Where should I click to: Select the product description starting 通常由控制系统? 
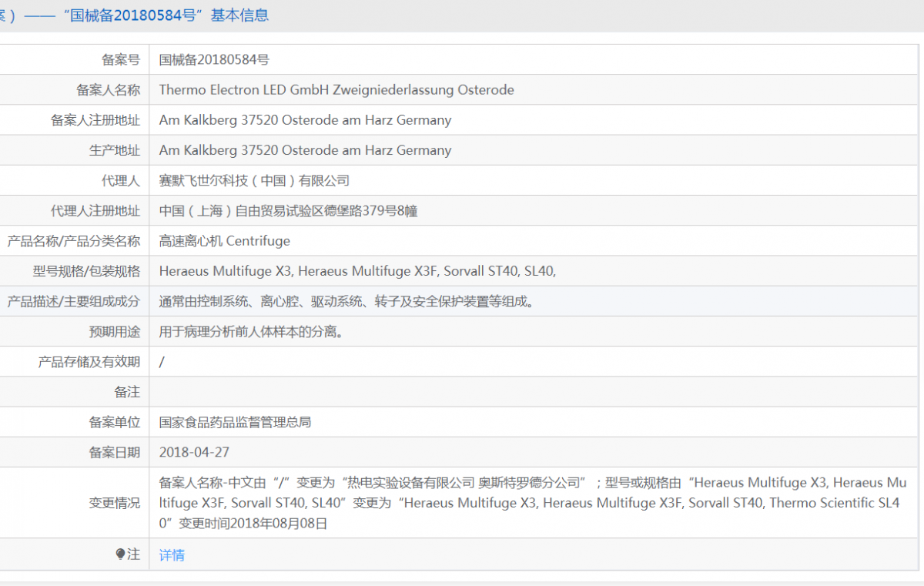(x=346, y=301)
